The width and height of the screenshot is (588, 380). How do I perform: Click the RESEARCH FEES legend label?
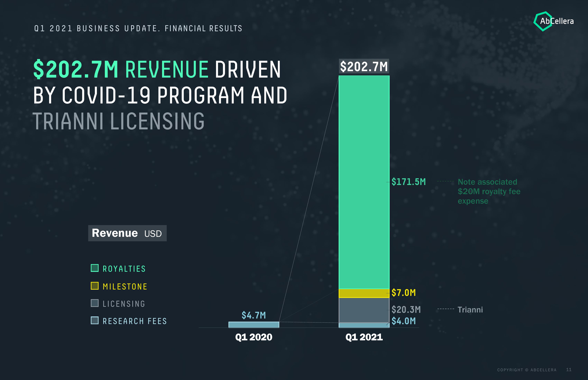pos(135,321)
